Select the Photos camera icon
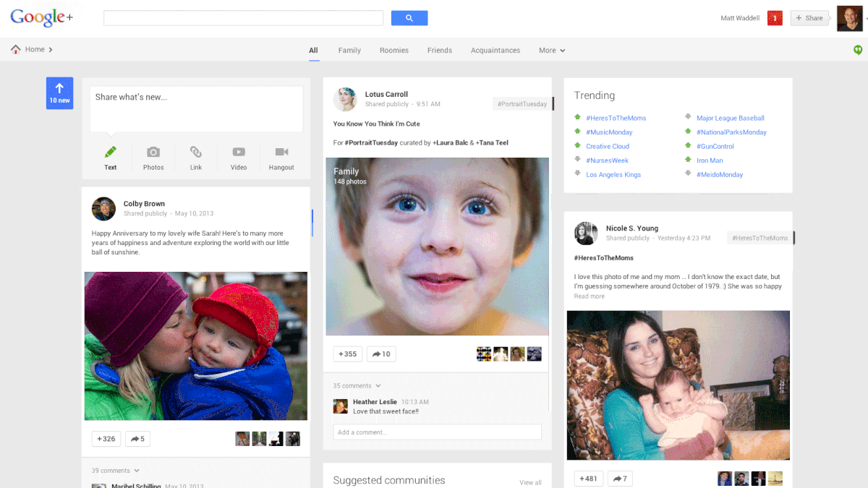 click(x=153, y=152)
